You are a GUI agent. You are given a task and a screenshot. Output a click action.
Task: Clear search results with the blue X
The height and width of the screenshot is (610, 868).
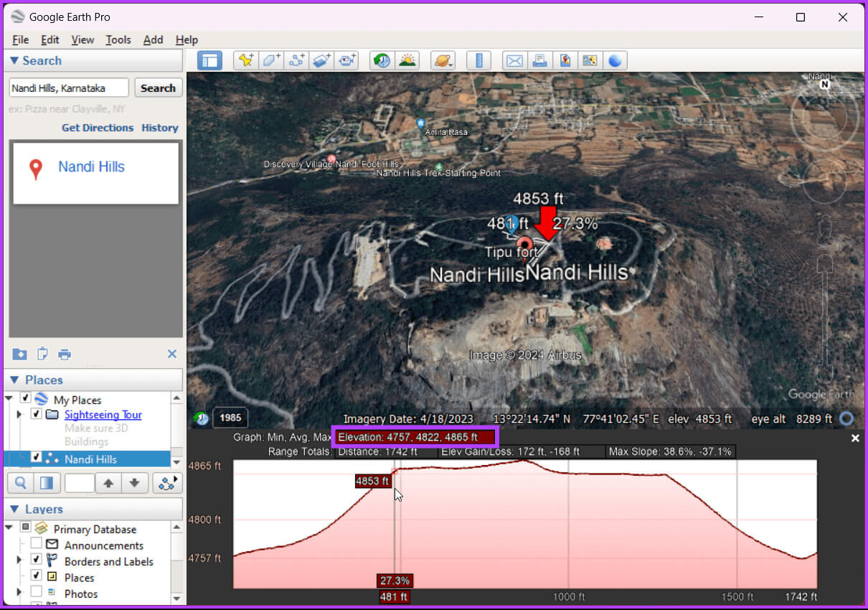pos(172,354)
